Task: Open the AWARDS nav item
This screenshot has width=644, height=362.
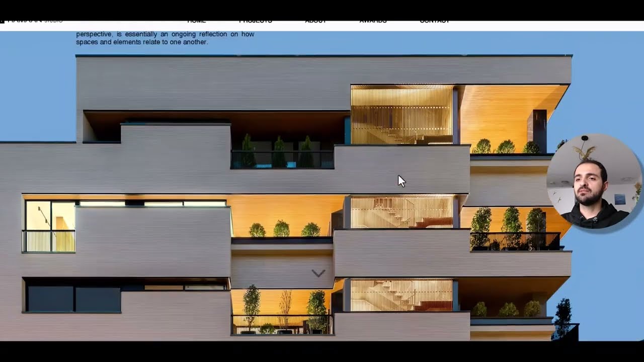Action: click(x=373, y=22)
